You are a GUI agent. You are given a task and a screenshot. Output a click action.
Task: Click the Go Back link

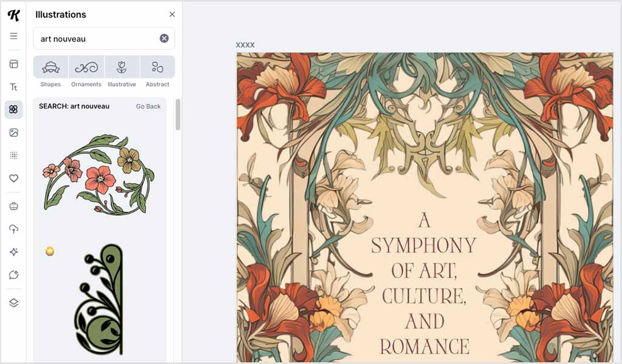[148, 106]
